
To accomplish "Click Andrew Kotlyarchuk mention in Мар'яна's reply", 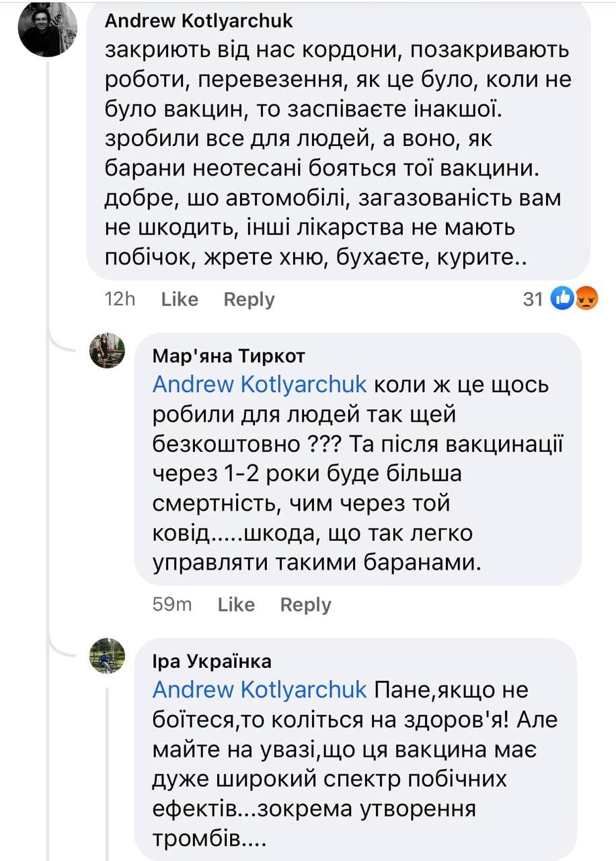I will click(x=260, y=385).
